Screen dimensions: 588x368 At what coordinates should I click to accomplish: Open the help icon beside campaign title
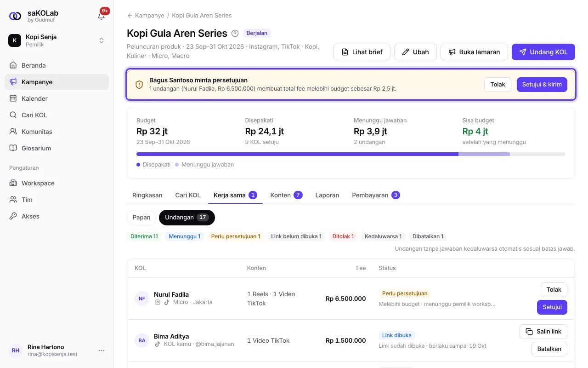(235, 33)
